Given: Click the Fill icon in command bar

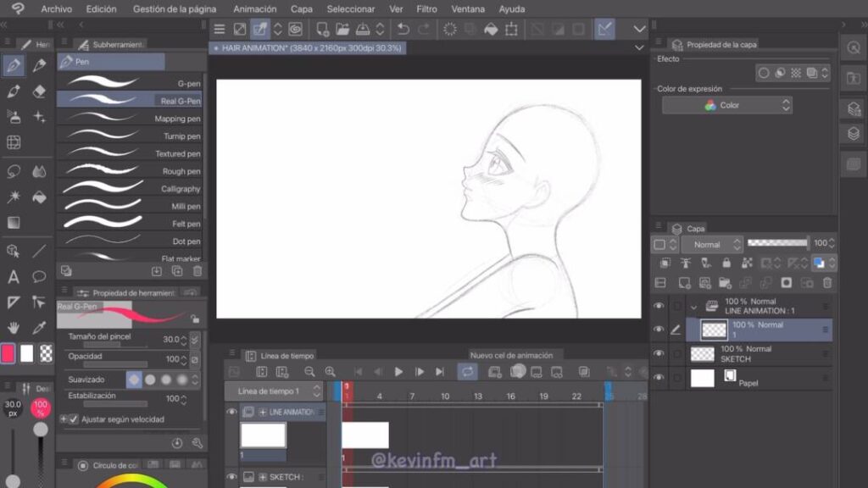Looking at the screenshot, I should [491, 29].
